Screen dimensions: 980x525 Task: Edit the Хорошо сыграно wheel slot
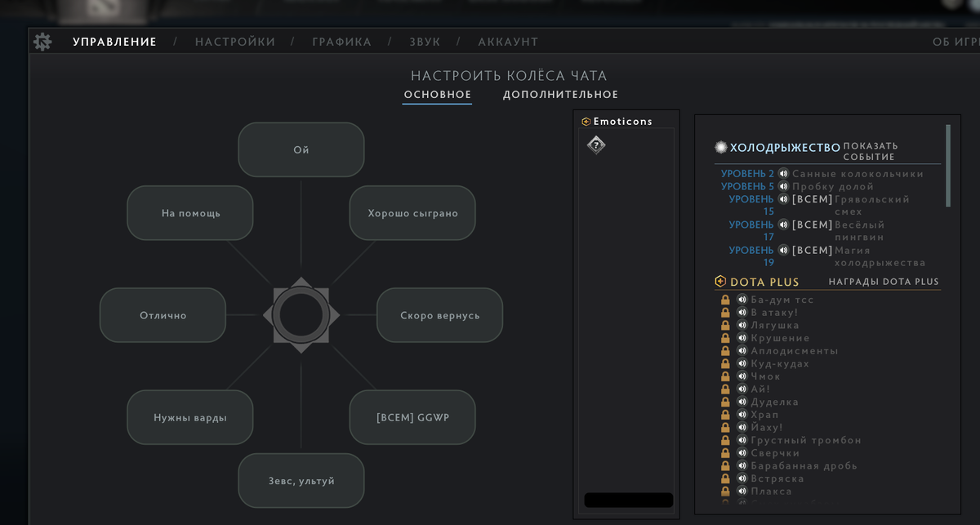[x=412, y=213]
